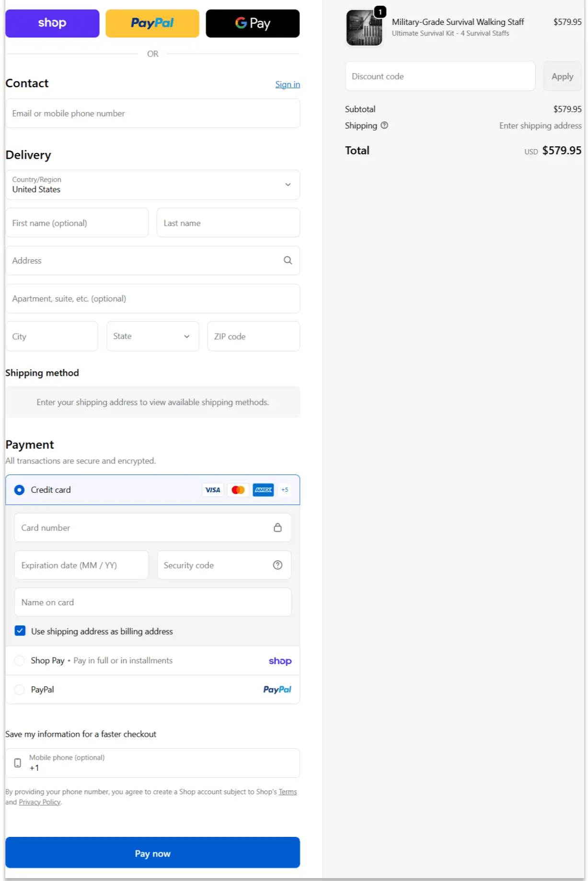Click the Military-Grade Survival Walking Staff title

(458, 22)
